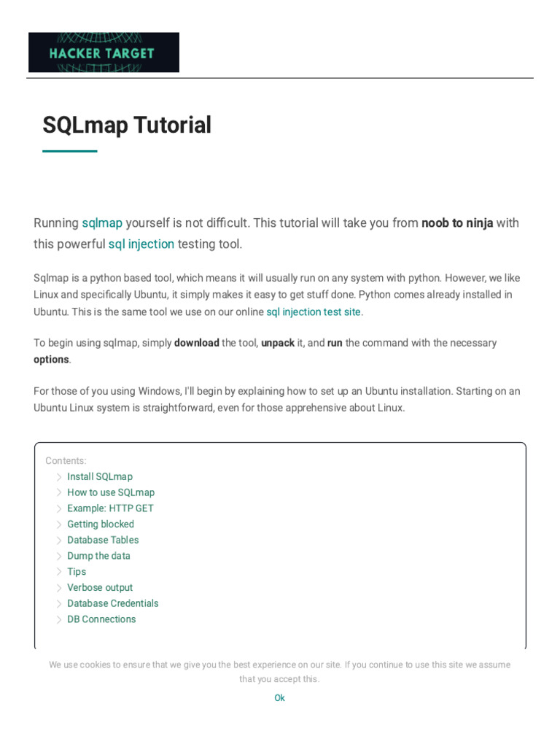Click chevron beside Example: HTTP GET
Screen dimensions: 560x747
tap(59, 508)
